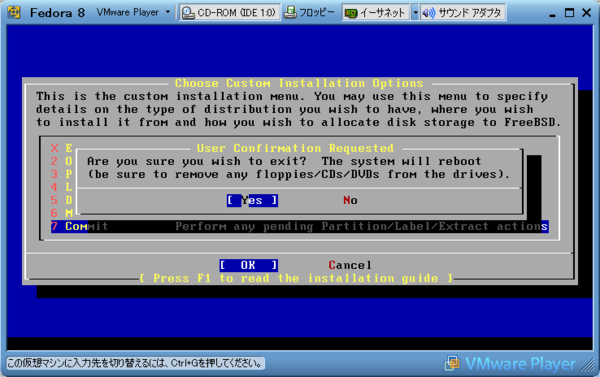Image resolution: width=600 pixels, height=377 pixels.
Task: Select menu entry number 5
Action: coord(61,200)
